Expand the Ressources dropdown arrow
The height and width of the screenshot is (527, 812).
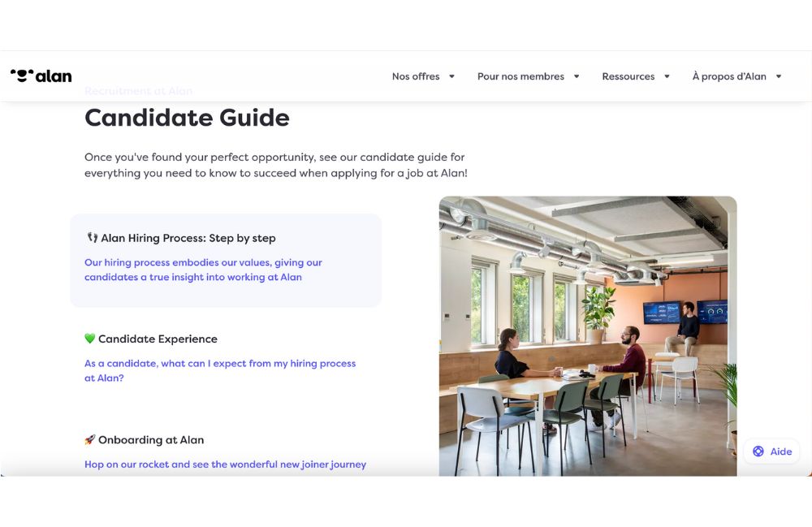[667, 76]
